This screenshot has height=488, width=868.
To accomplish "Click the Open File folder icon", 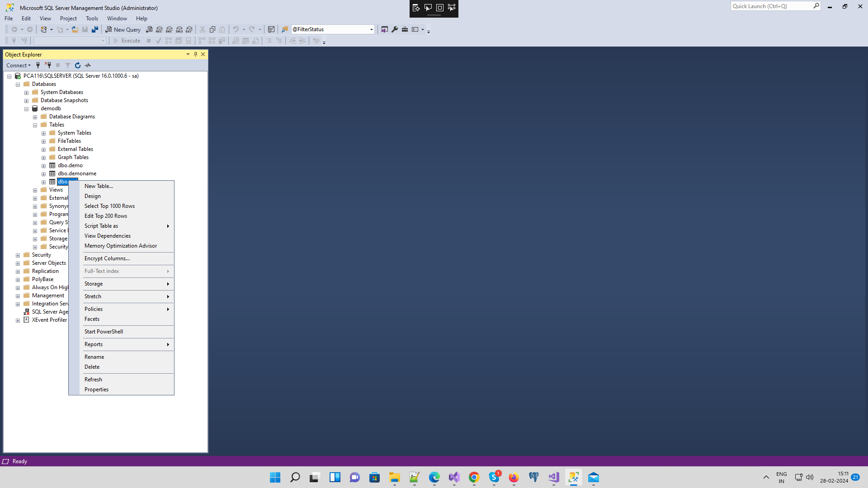I will point(75,29).
